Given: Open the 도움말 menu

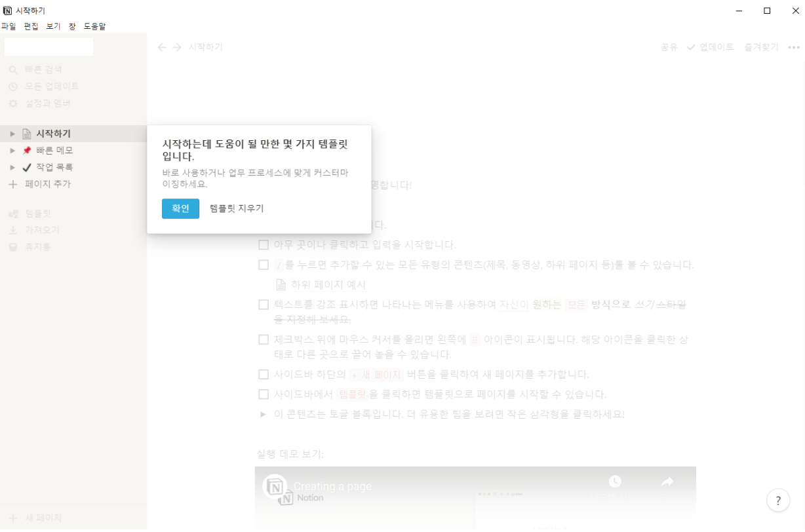Looking at the screenshot, I should 94,26.
